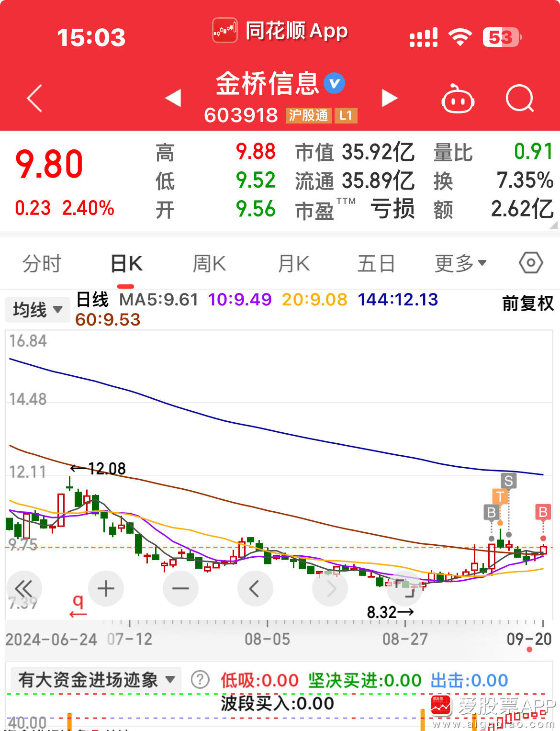This screenshot has width=560, height=731.
Task: Navigate back with the top-left back arrow
Action: [x=34, y=98]
